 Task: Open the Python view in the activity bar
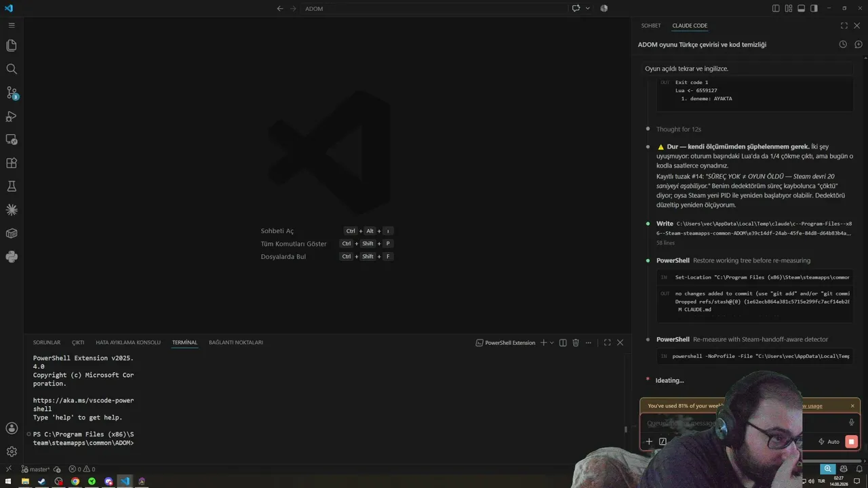tap(12, 257)
